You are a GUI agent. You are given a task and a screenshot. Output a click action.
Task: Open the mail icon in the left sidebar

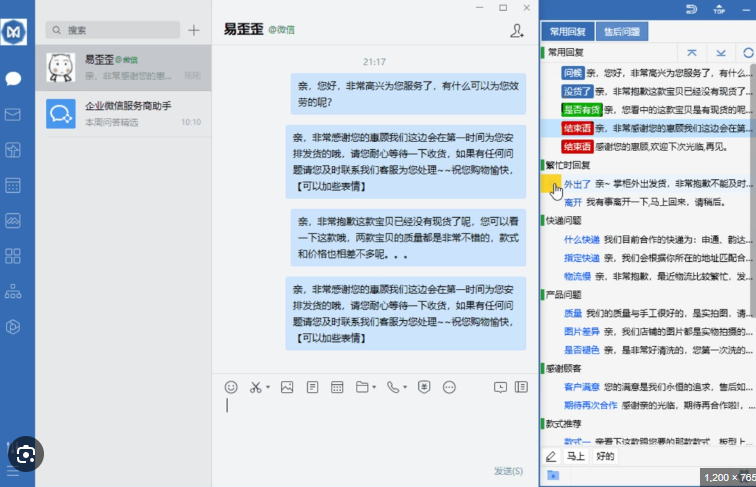(x=13, y=114)
